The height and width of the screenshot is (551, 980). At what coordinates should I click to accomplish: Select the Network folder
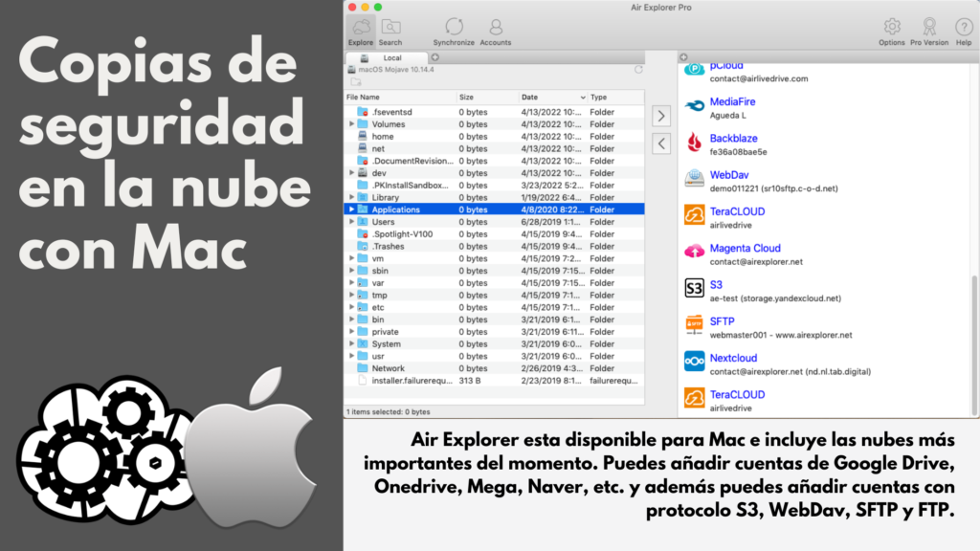pyautogui.click(x=495, y=368)
